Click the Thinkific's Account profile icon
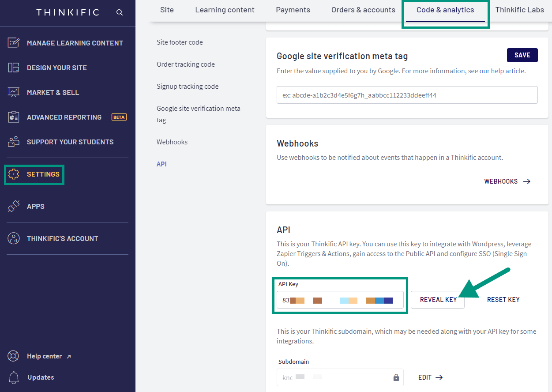This screenshot has height=392, width=552. (14, 238)
